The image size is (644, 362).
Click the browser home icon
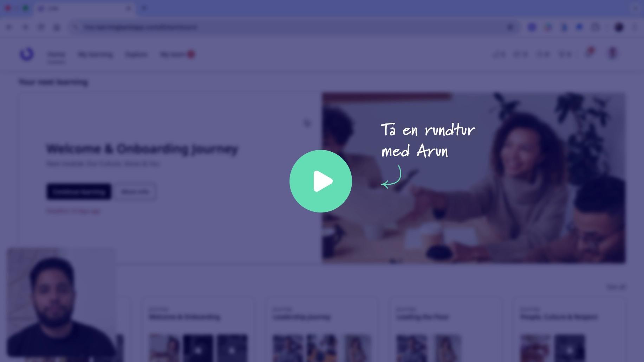[57, 27]
